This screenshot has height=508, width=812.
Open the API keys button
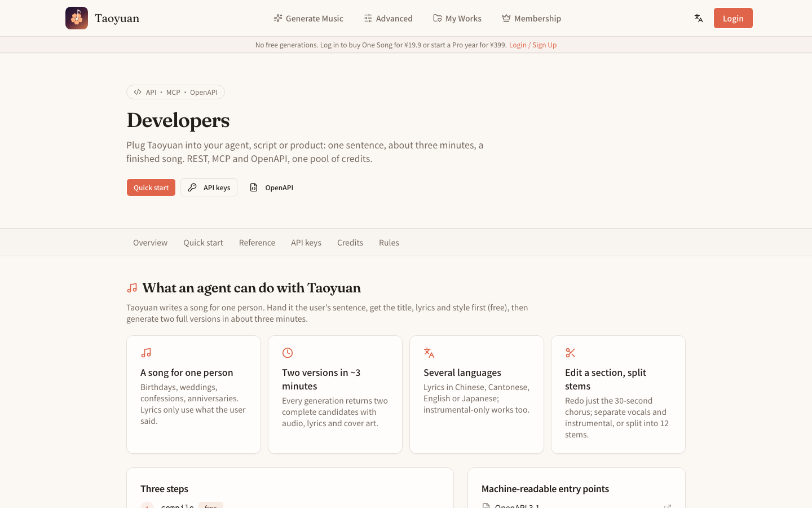click(x=209, y=187)
